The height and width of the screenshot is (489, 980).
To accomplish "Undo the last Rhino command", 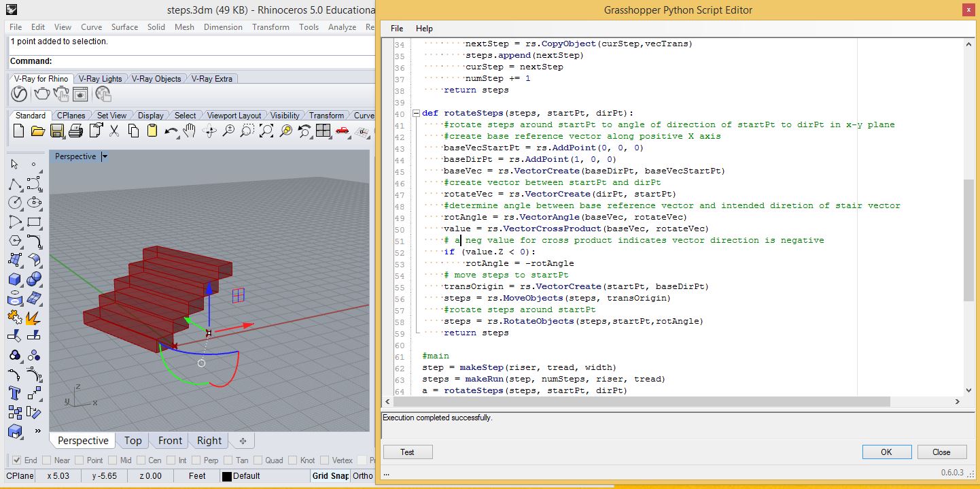I will pos(171,131).
